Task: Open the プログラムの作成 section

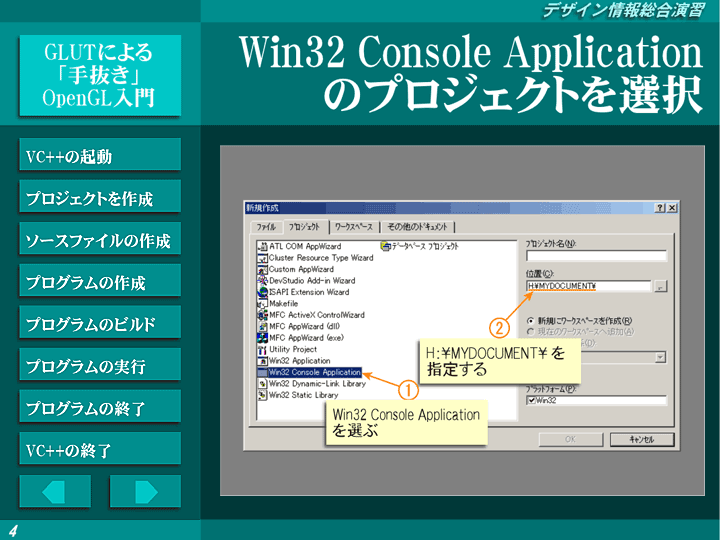Action: point(100,281)
